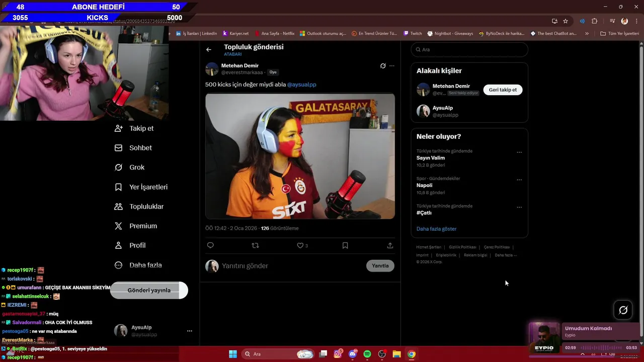Open Chrome media control icon
Image resolution: width=644 pixels, height=362 pixels.
[612, 21]
